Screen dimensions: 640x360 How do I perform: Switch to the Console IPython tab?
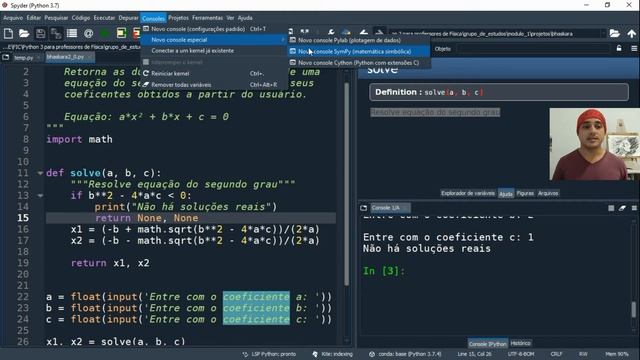[488, 344]
